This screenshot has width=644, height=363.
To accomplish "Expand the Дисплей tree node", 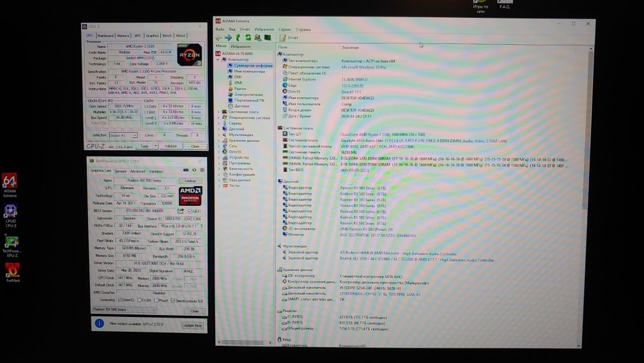I will click(218, 129).
